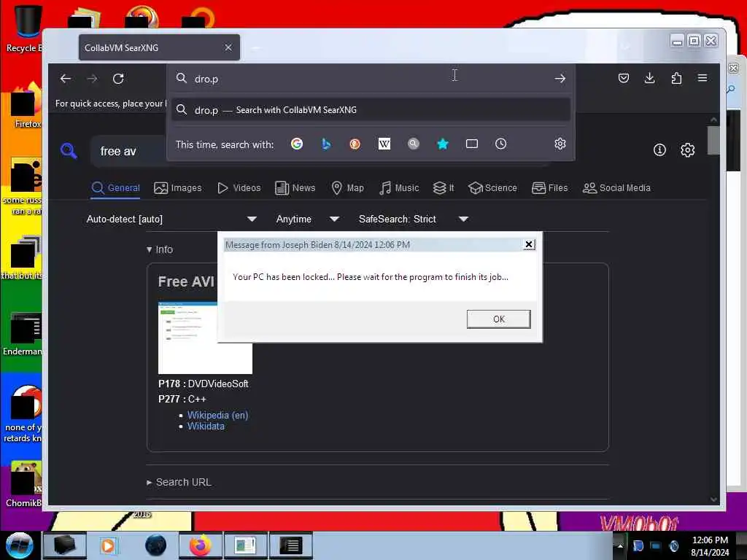Viewport: 747px width, 560px height.
Task: Select the General search category
Action: point(116,188)
